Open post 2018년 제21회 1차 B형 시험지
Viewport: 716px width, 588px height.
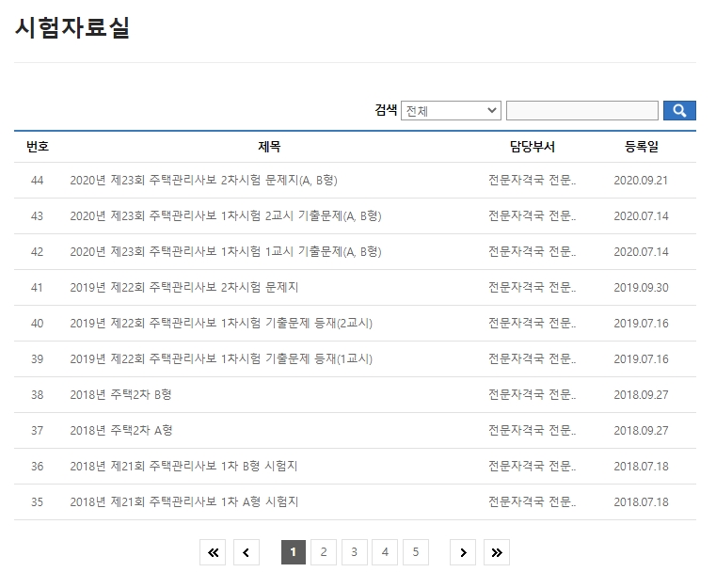pyautogui.click(x=183, y=466)
